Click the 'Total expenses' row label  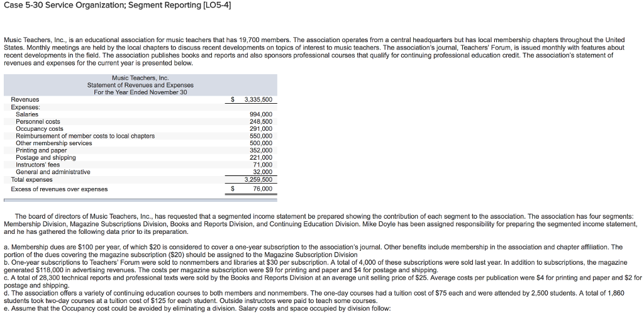31,180
